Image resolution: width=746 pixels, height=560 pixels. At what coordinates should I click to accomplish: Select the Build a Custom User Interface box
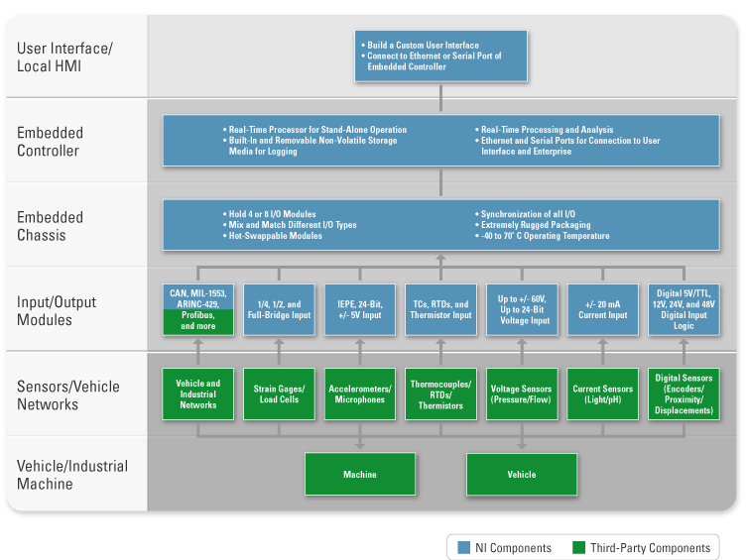click(441, 56)
